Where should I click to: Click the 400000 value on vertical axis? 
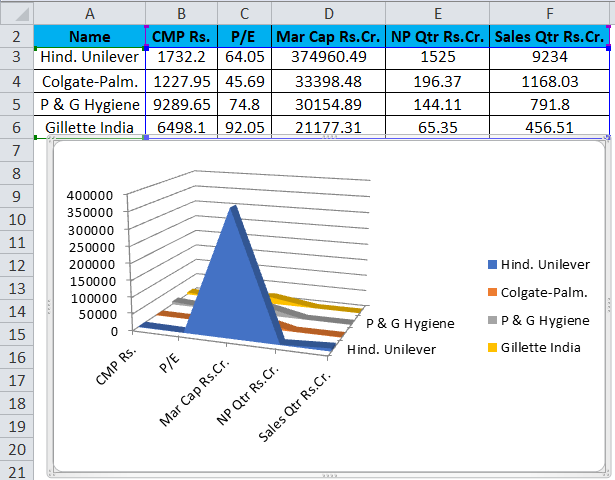(x=90, y=195)
